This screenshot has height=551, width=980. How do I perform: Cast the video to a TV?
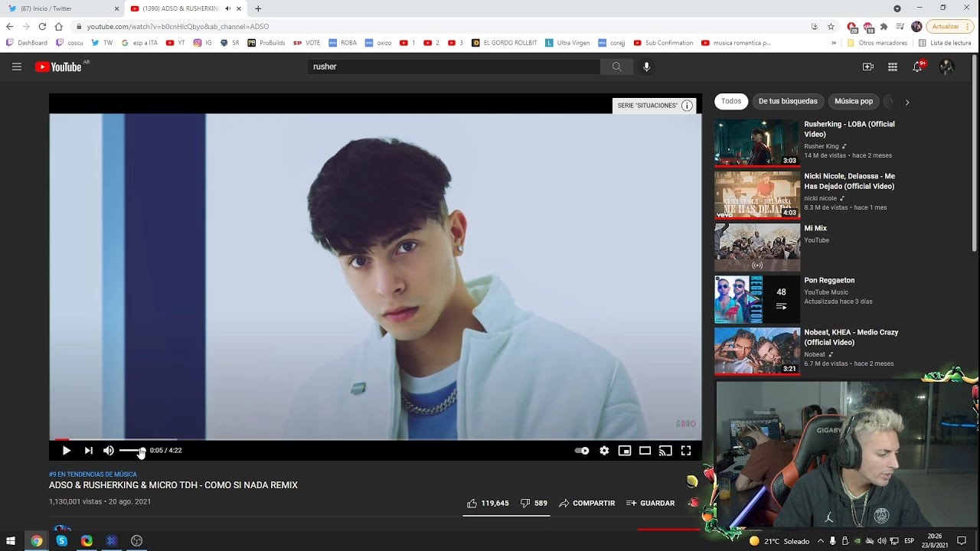665,451
